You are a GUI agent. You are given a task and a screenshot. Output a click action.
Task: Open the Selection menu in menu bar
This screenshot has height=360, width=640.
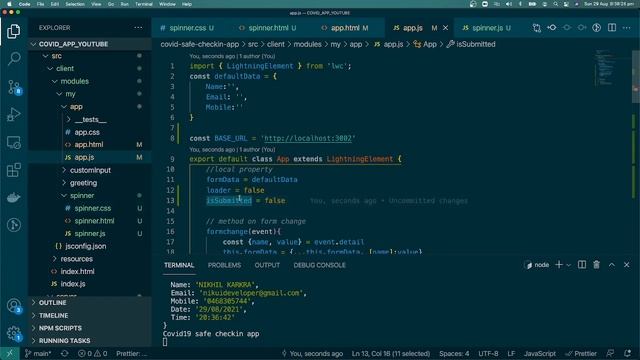pyautogui.click(x=75, y=4)
